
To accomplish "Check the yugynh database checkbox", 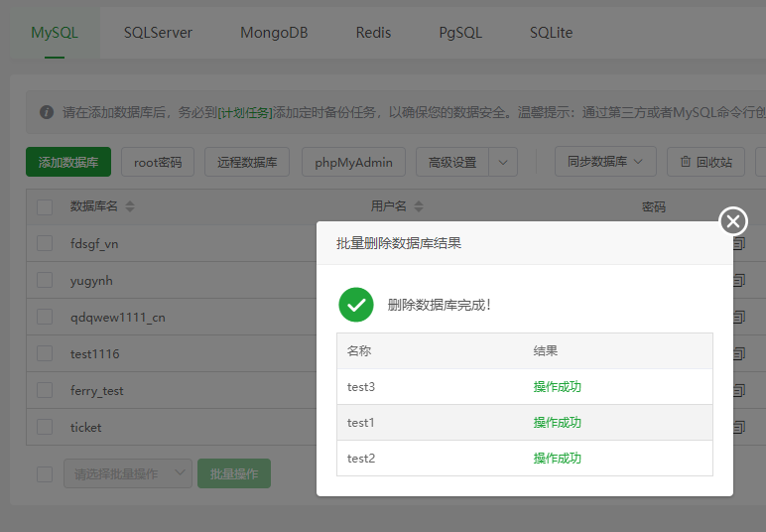I will [45, 281].
